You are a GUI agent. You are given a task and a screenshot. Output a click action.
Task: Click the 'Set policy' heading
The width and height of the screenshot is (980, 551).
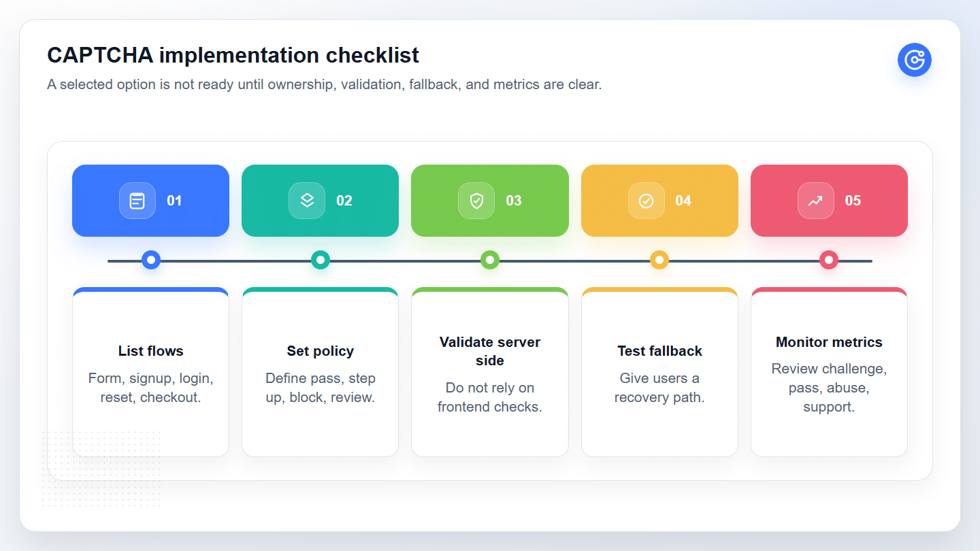click(x=320, y=351)
